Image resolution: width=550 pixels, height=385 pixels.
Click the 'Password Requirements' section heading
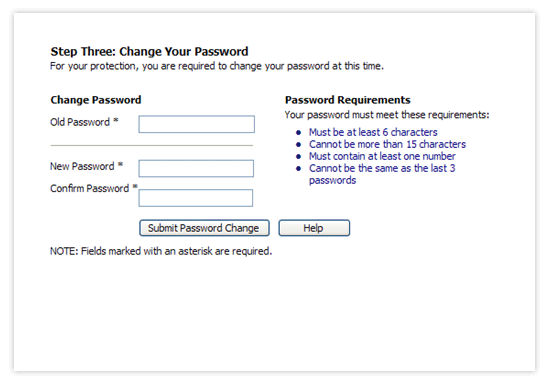click(348, 100)
